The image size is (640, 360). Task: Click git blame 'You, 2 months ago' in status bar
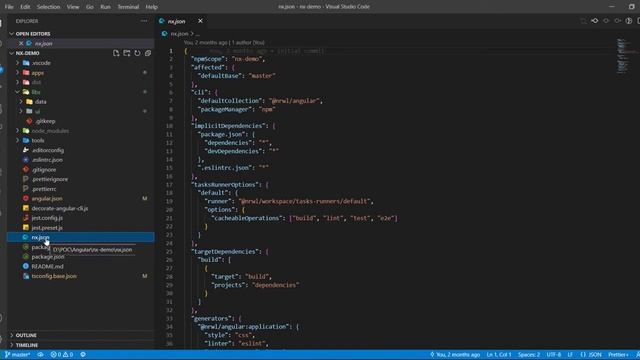pyautogui.click(x=455, y=355)
